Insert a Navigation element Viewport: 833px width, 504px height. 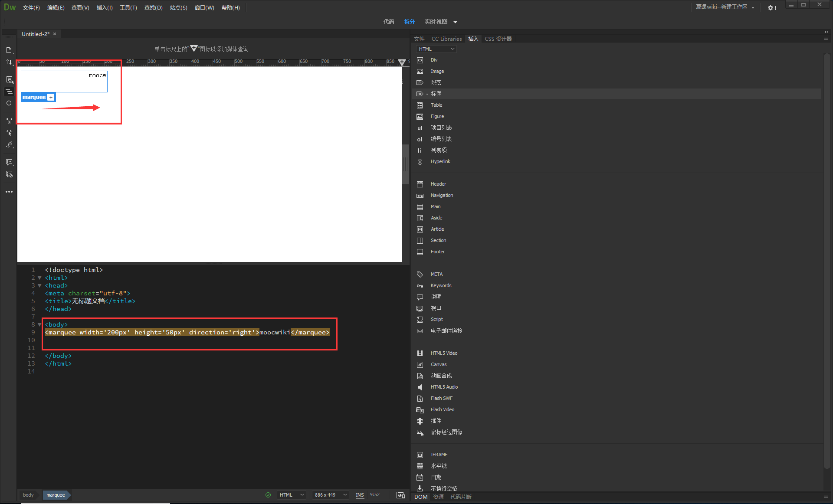point(442,195)
